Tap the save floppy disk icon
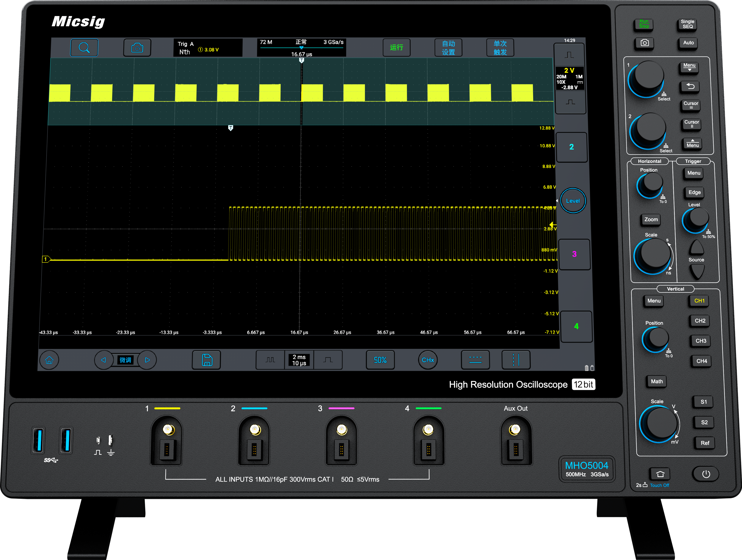This screenshot has width=742, height=560. point(207,360)
